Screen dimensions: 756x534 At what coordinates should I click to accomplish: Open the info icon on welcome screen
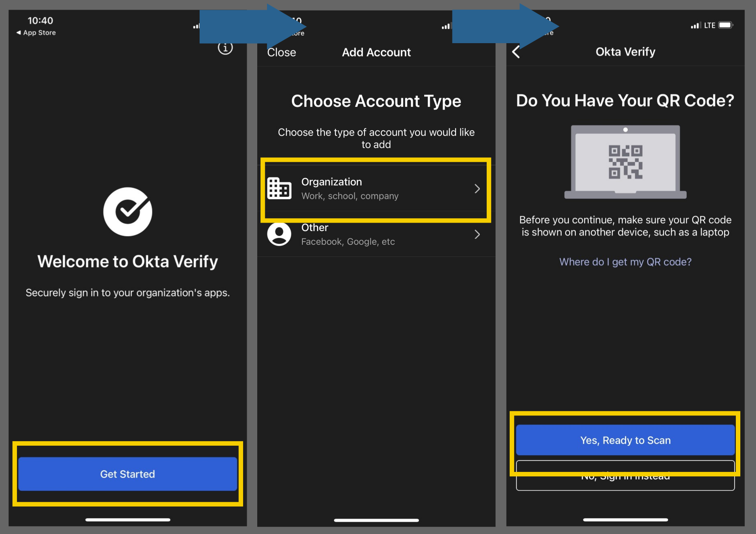click(x=225, y=48)
